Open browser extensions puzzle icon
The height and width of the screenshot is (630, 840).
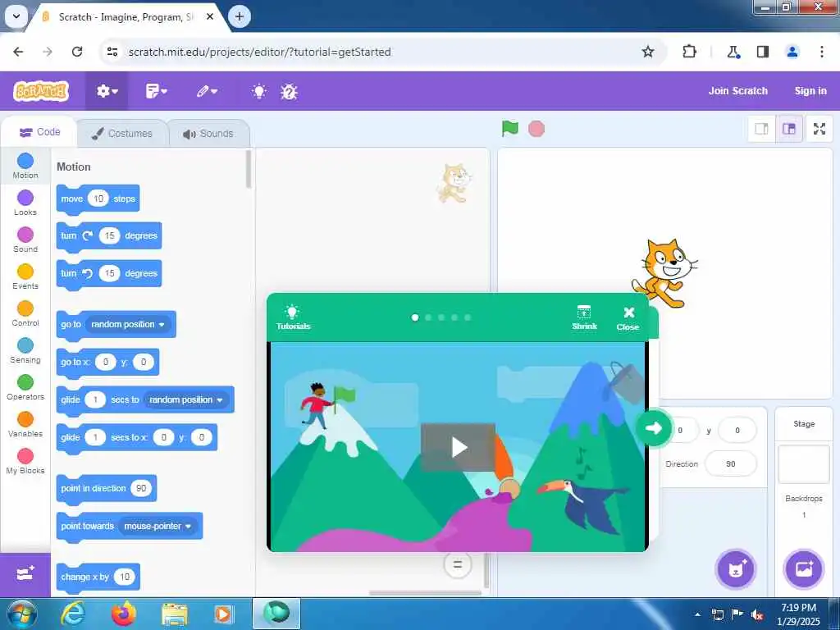[x=689, y=52]
